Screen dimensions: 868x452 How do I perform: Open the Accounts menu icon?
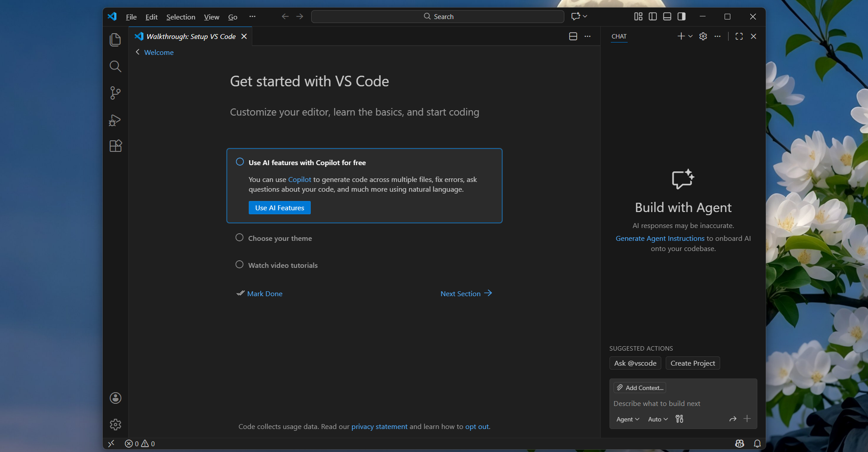pos(116,398)
